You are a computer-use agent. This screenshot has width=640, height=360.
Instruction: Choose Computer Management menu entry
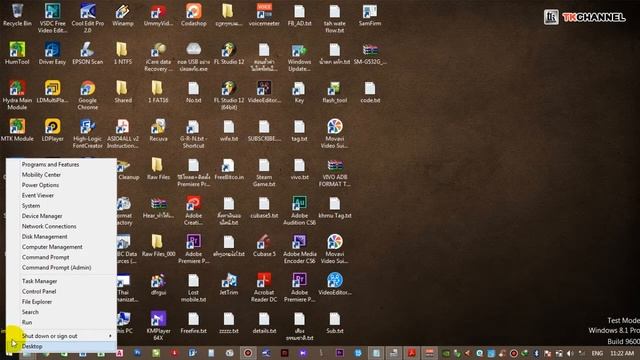click(52, 247)
